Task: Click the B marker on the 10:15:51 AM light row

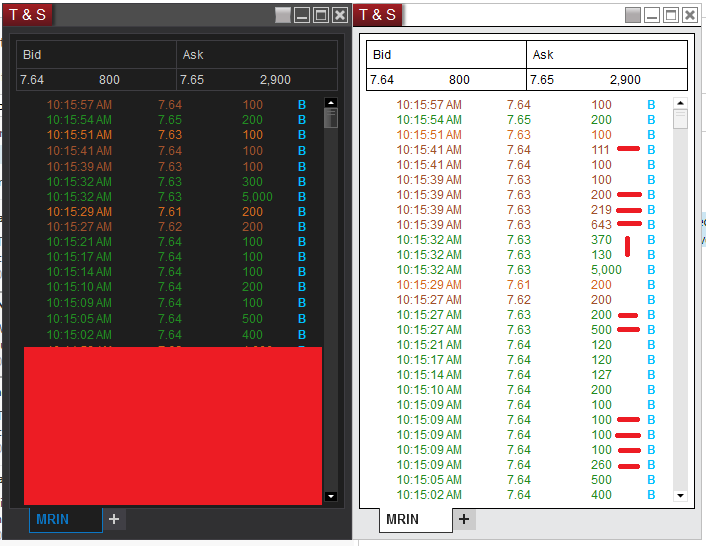Action: (x=651, y=135)
